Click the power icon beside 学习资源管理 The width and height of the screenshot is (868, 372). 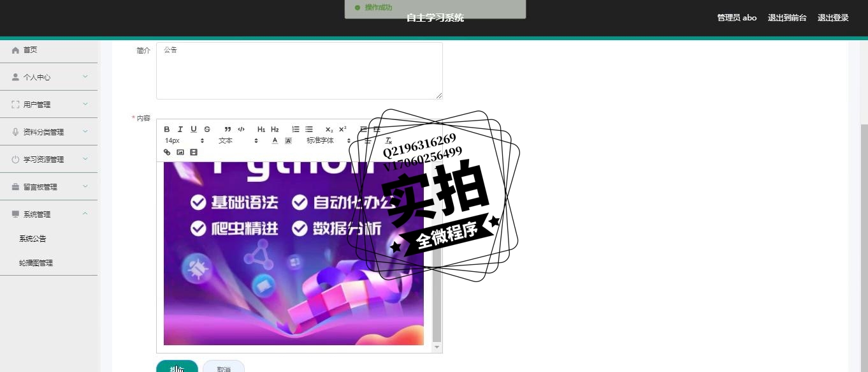pyautogui.click(x=15, y=160)
